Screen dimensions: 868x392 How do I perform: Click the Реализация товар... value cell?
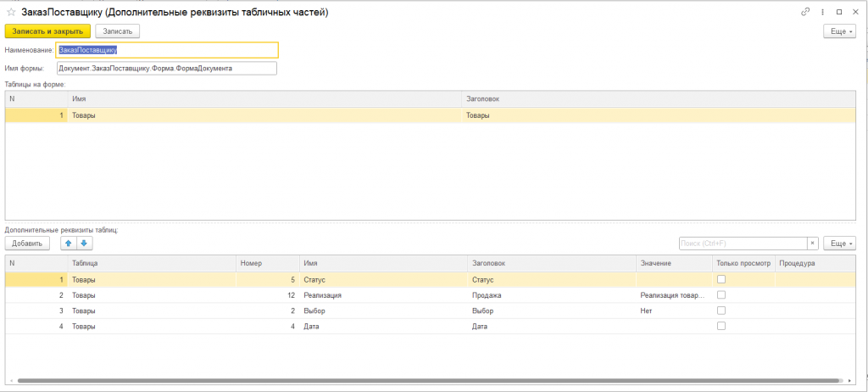point(673,295)
